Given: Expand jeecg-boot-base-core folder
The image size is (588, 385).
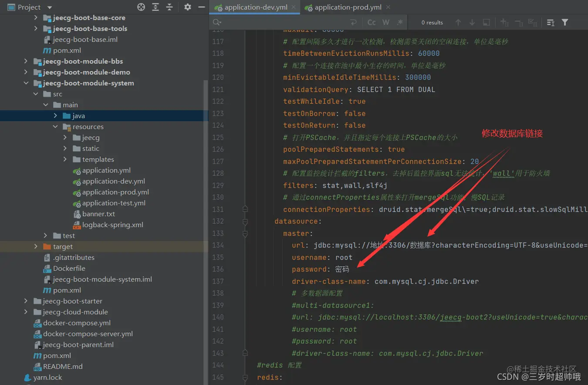Looking at the screenshot, I should pyautogui.click(x=36, y=18).
